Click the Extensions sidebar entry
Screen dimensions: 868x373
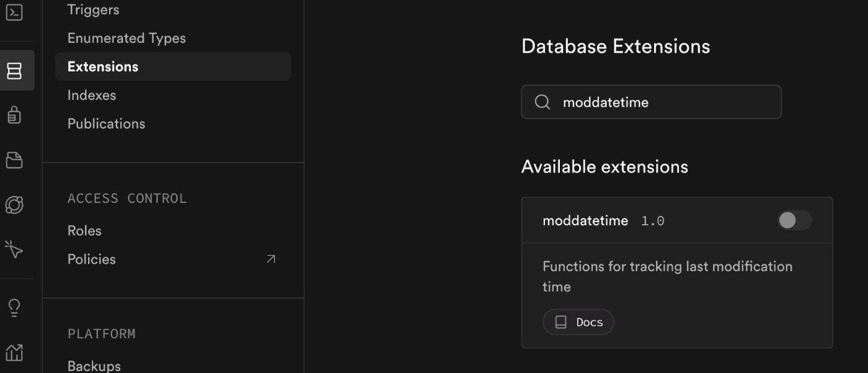(x=103, y=66)
